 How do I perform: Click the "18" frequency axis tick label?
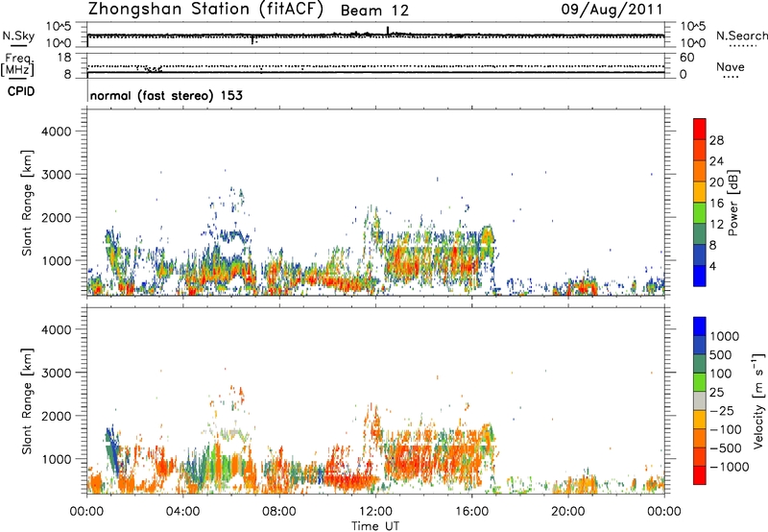(64, 58)
